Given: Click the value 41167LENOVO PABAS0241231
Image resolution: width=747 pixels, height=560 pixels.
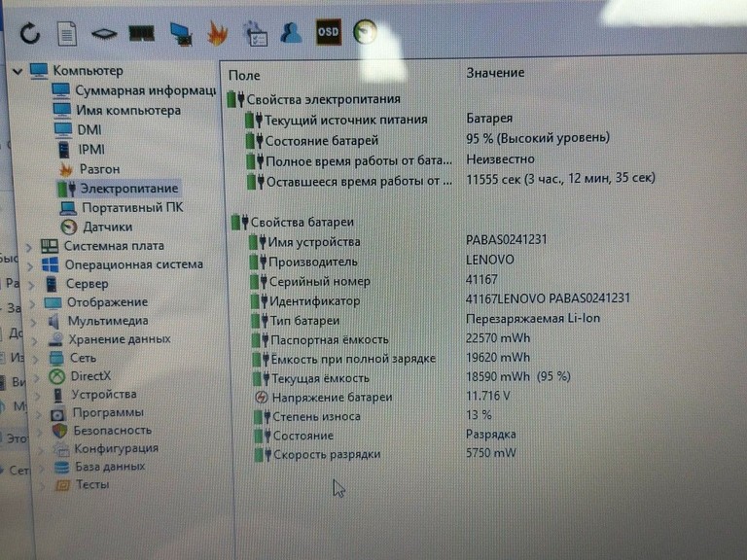Looking at the screenshot, I should coord(548,298).
